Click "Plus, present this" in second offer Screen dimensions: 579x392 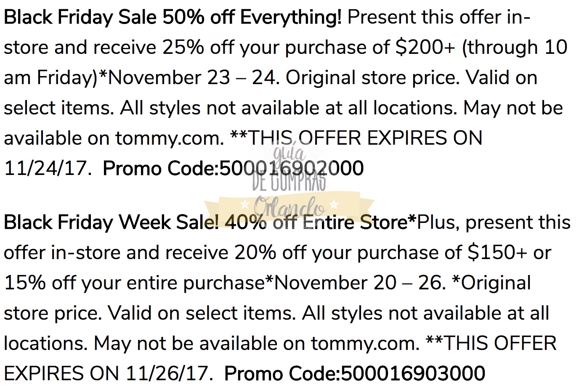(494, 222)
